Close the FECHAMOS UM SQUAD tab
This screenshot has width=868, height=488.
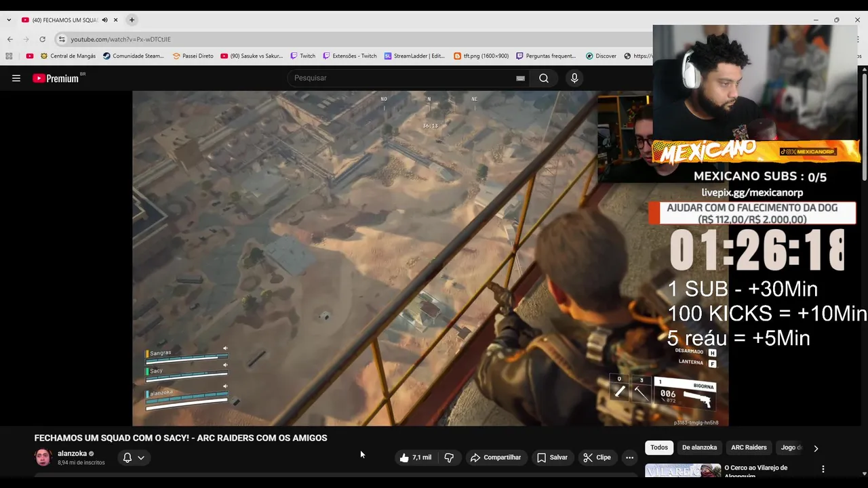(115, 20)
